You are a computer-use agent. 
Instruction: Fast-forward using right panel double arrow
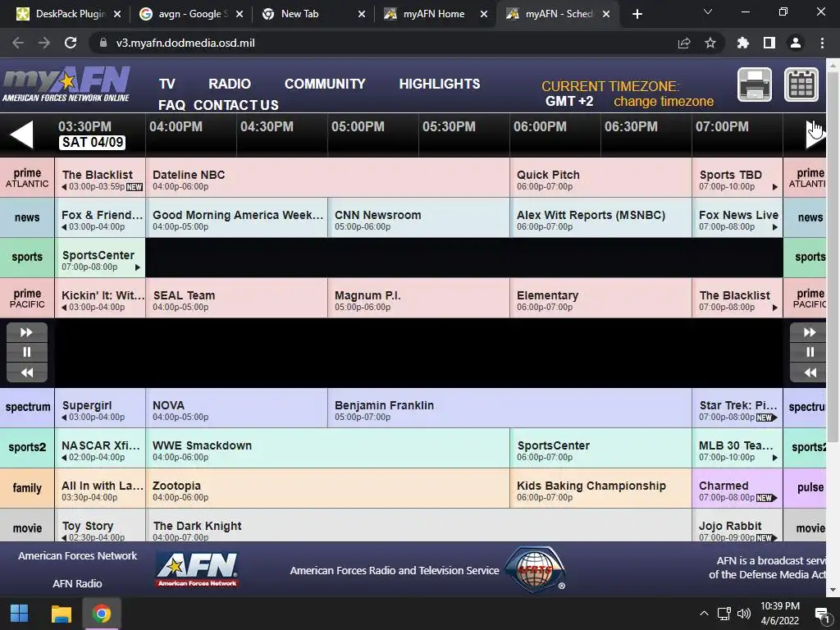point(809,332)
